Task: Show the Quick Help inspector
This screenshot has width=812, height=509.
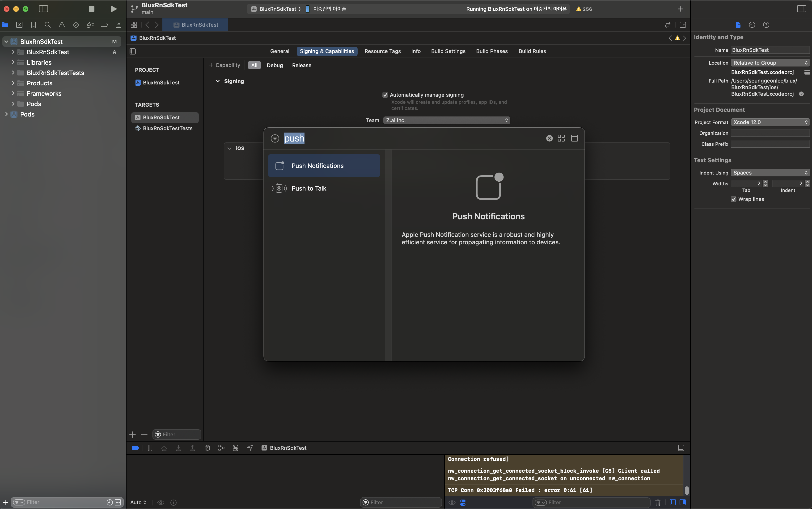Action: click(766, 25)
